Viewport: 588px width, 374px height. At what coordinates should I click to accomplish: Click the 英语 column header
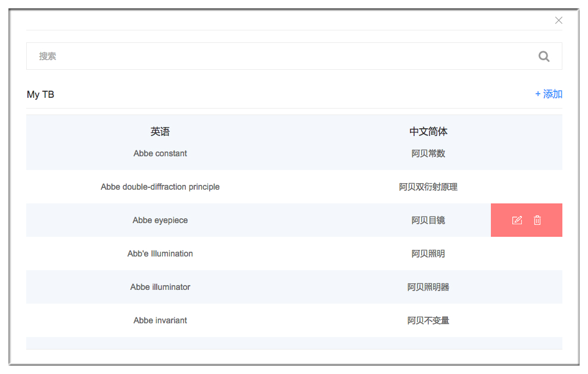click(x=160, y=131)
